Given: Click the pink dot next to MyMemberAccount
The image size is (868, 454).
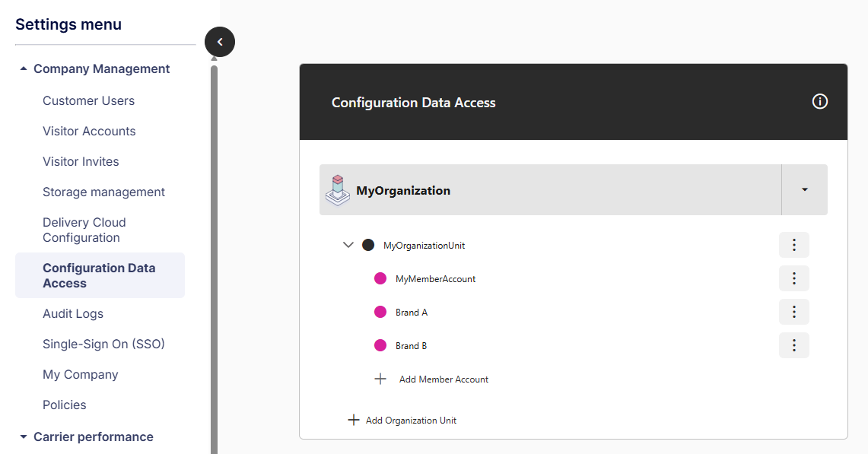Looking at the screenshot, I should pyautogui.click(x=380, y=279).
